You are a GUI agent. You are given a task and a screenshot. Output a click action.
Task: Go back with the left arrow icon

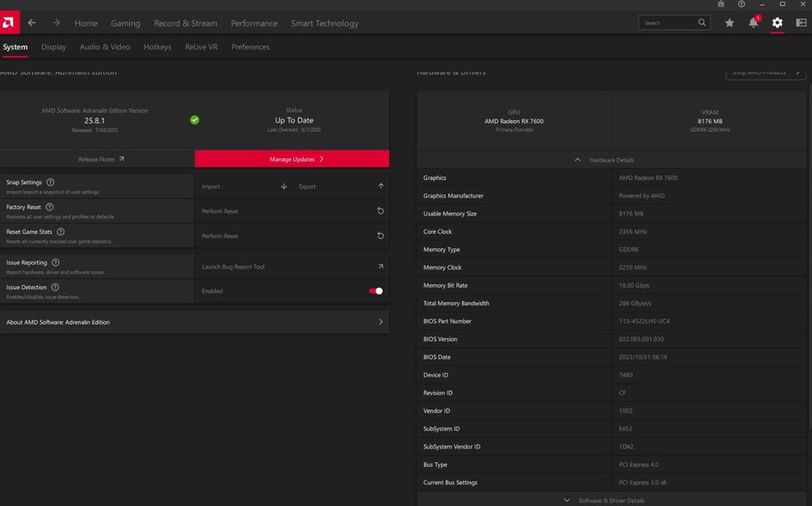coord(32,23)
